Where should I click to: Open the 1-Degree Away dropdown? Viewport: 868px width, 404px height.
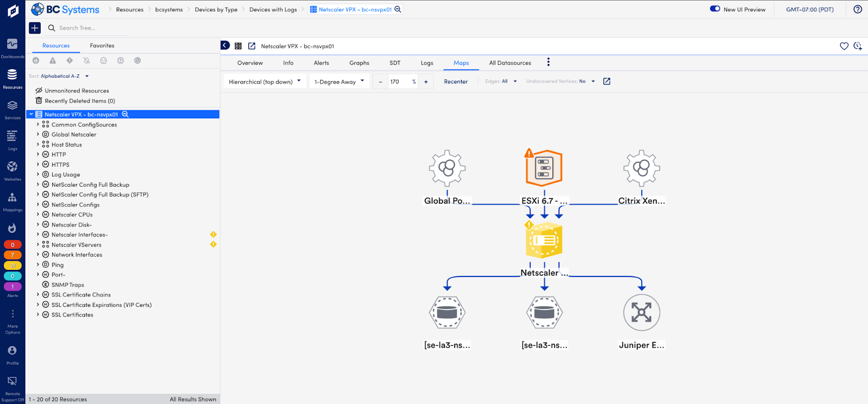[339, 81]
